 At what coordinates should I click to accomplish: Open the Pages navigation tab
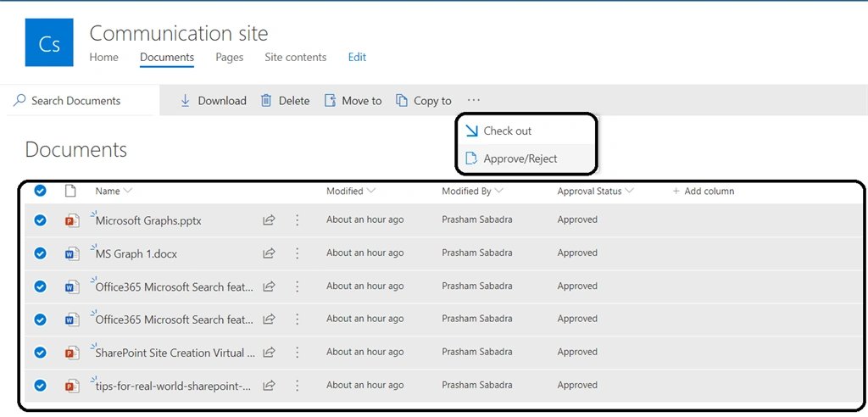(x=229, y=57)
